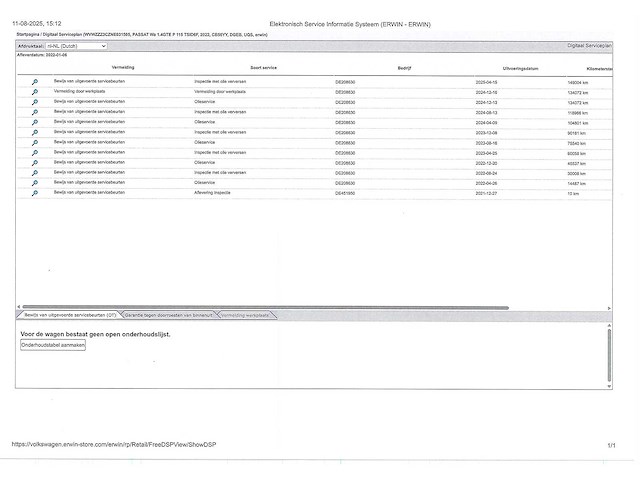Open magnifier for 2022-04-26 Olieservice row
Screen dimensions: 640x480
[x=35, y=182]
